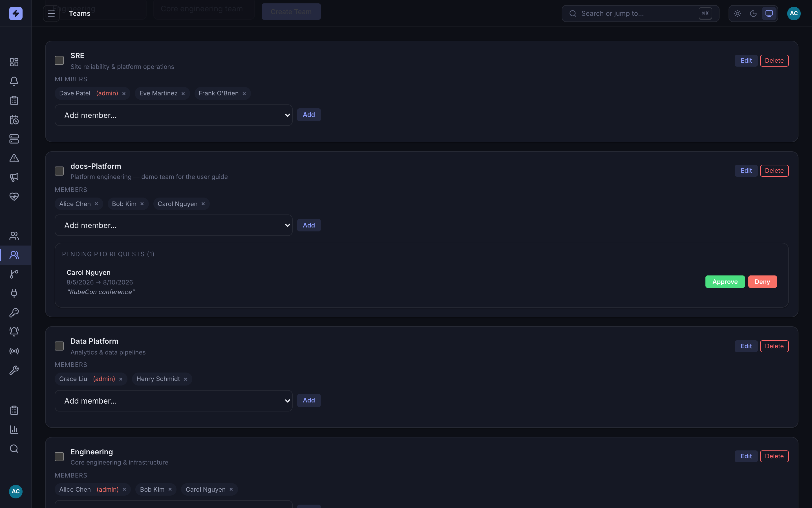Screen dimensions: 812x508
Task: Open the wrench tools icon
Action: (x=14, y=370)
